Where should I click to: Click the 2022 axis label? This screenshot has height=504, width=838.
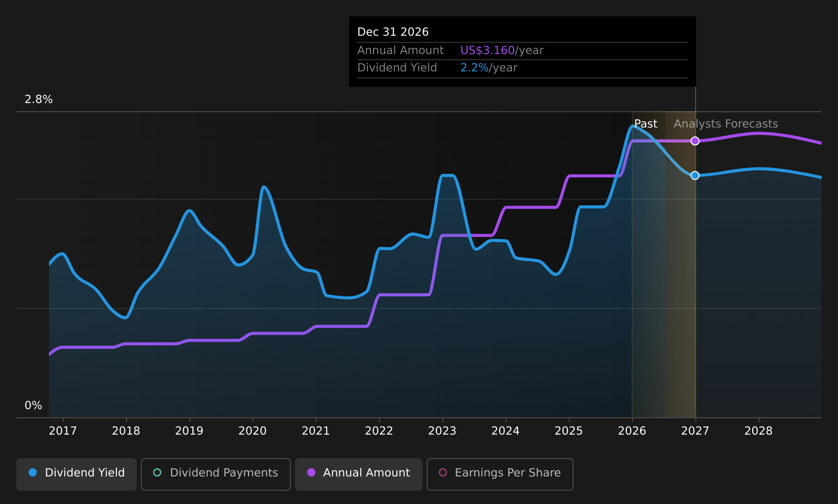[x=379, y=431]
